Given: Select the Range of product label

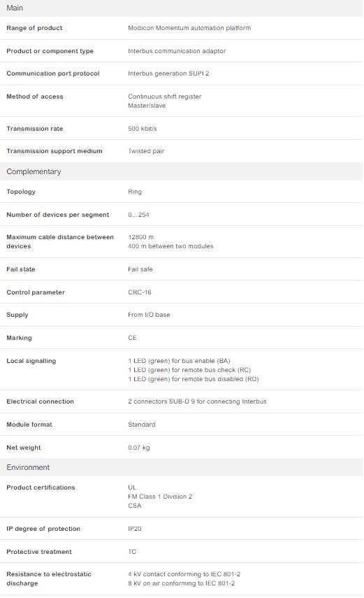Looking at the screenshot, I should pos(34,28).
